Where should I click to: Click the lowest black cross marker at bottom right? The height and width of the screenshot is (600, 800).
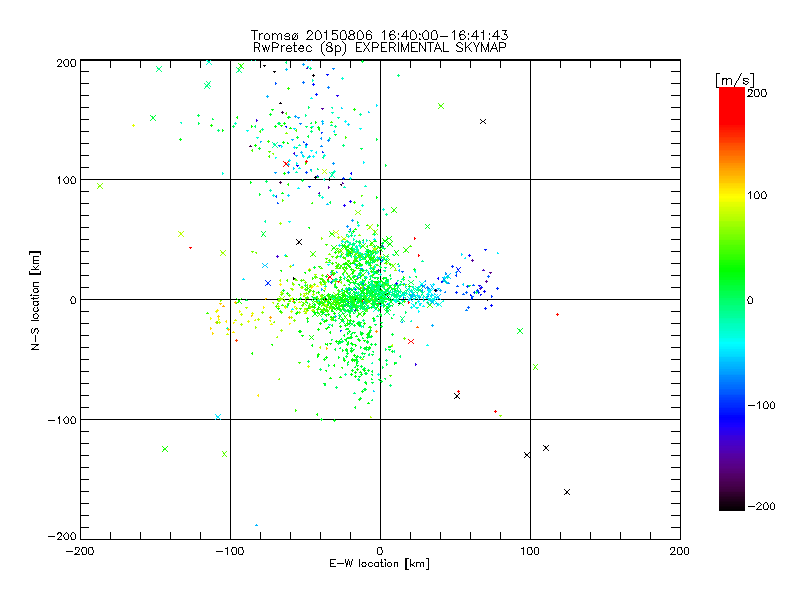click(567, 492)
